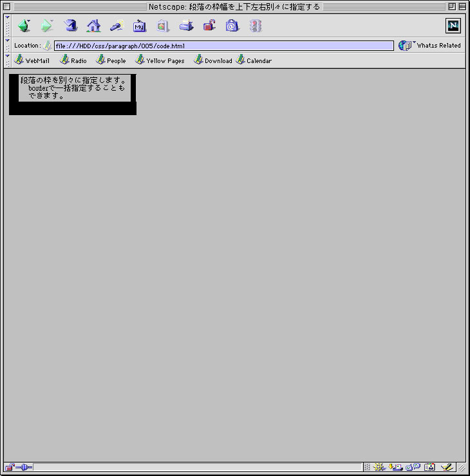This screenshot has height=476, width=470.
Task: Click the text 'borderで一括指定することも'
Action: point(76,88)
